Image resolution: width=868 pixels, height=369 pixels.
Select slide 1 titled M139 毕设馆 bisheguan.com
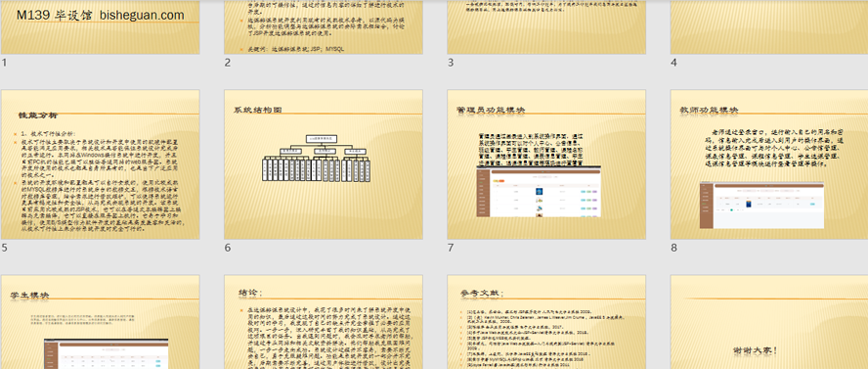point(101,27)
